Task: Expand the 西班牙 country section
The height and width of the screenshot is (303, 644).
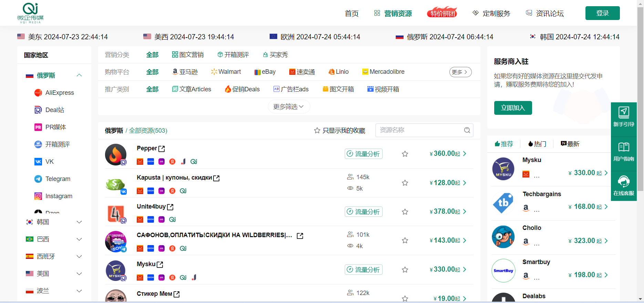Action: (79, 256)
